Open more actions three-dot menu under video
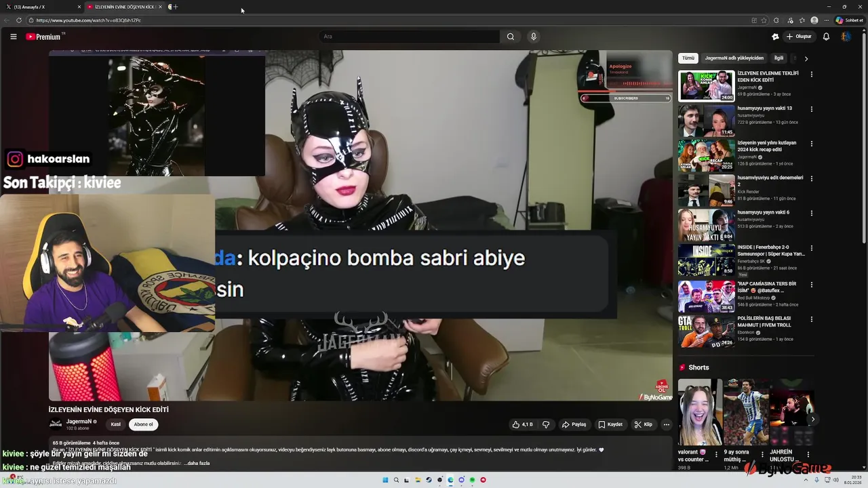This screenshot has width=868, height=488. (667, 424)
